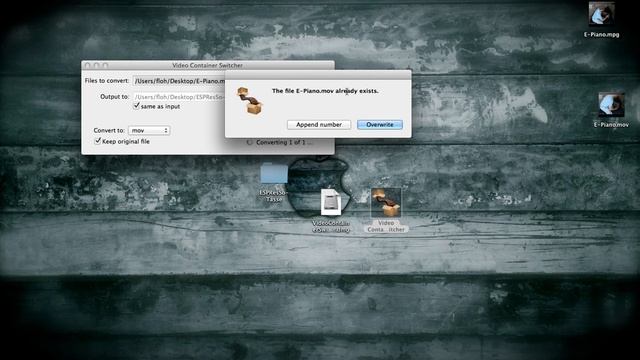640x360 pixels.
Task: Select the E-Piano.mpg desktop file icon
Action: (x=601, y=13)
